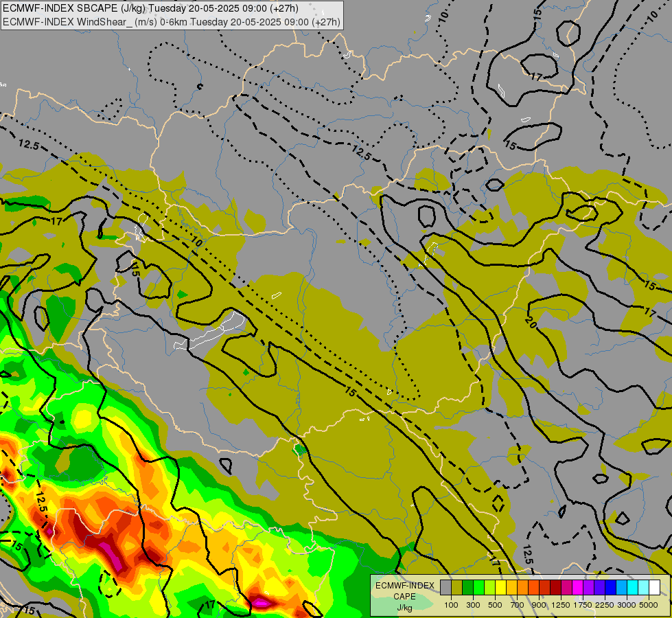The height and width of the screenshot is (618, 672).
Task: Select the legend value 700
Action: tap(518, 605)
